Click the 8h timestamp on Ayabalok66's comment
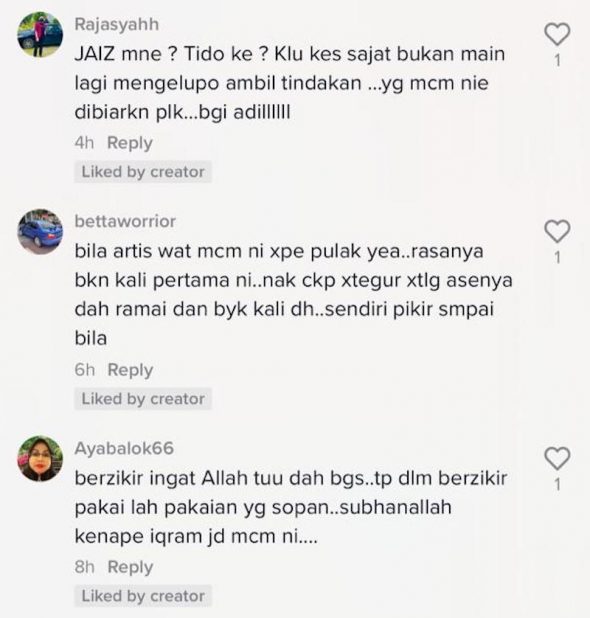Screen dimensions: 590x618 pos(84,567)
